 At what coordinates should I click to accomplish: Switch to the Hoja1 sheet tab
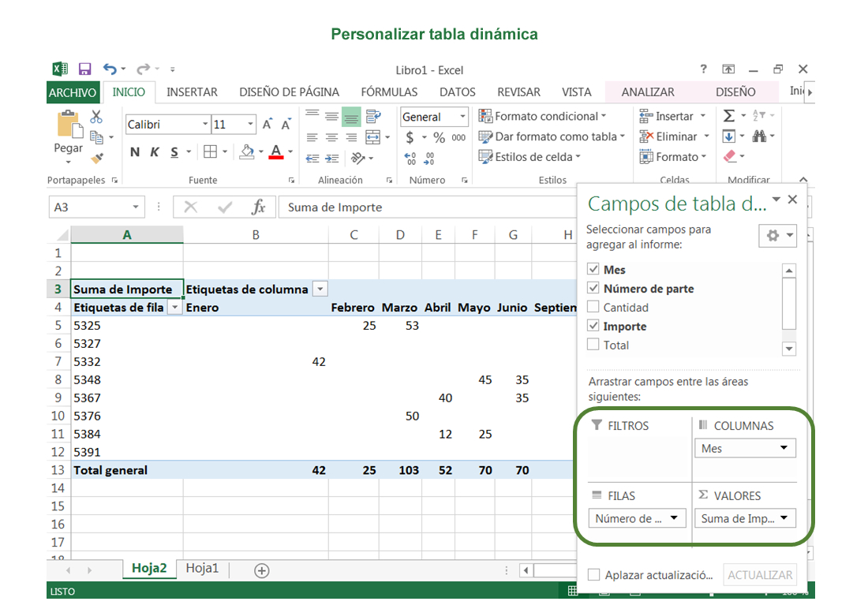pos(202,569)
